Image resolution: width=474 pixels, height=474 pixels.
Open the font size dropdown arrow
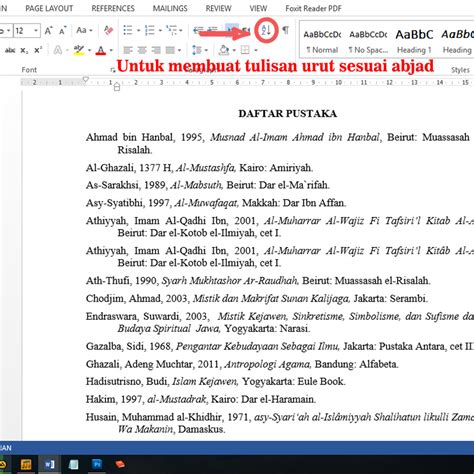[36, 31]
